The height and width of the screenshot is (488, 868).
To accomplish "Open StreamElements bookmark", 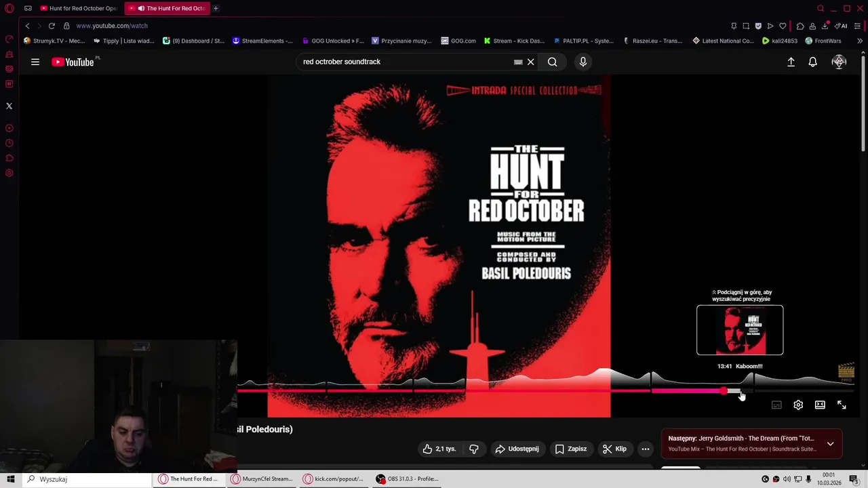I will click(262, 41).
